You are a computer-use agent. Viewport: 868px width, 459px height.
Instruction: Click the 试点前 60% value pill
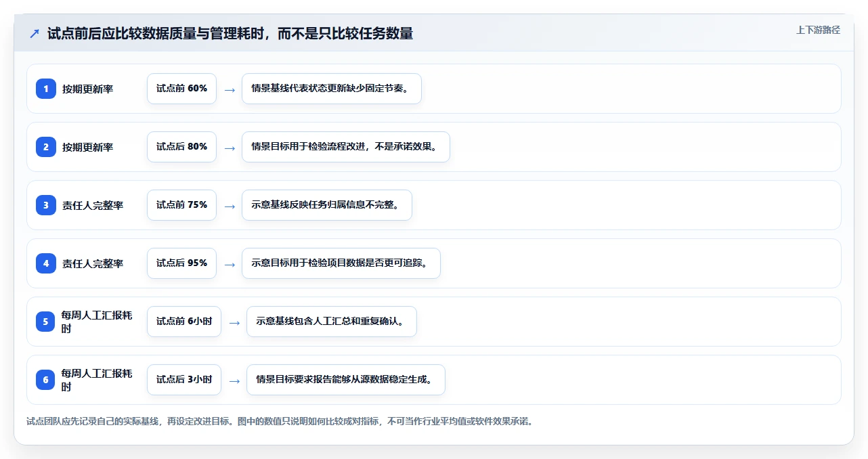coord(181,89)
